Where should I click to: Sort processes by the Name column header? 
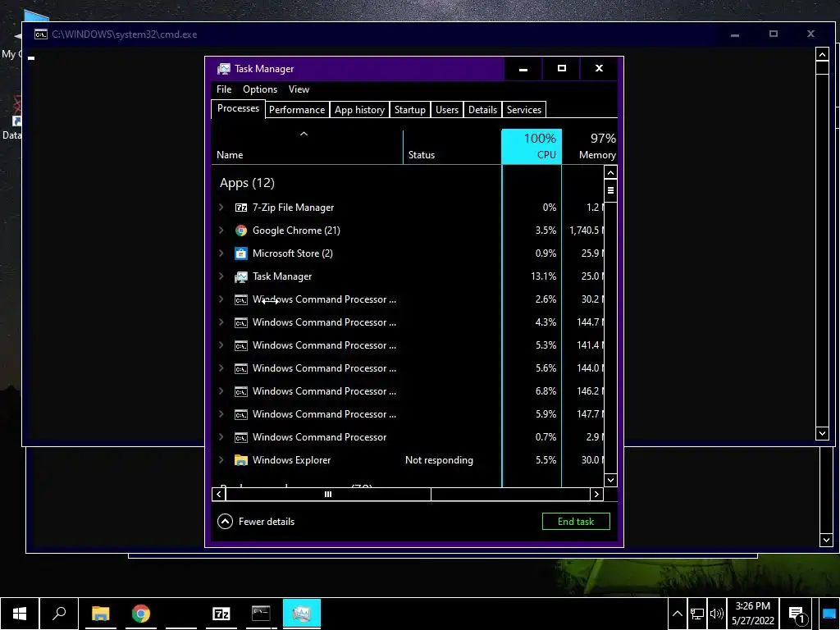click(x=308, y=146)
